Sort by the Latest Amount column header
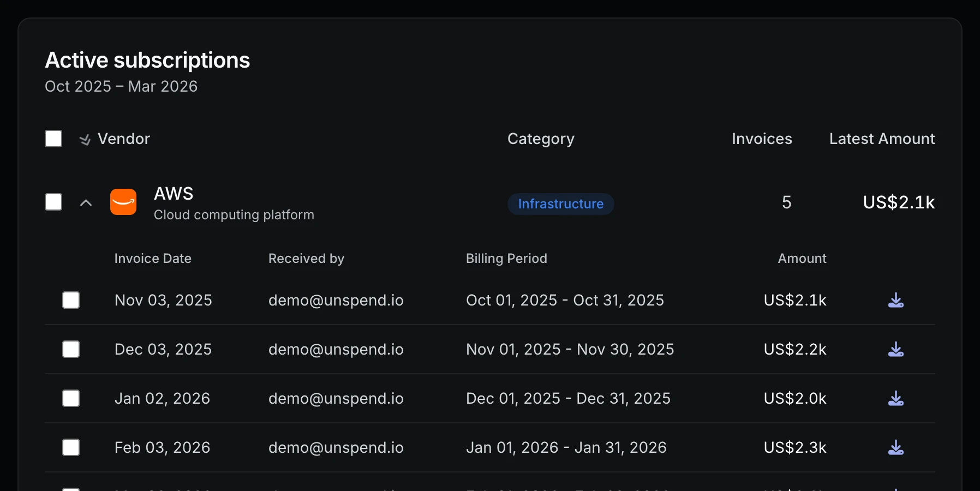980x491 pixels. (x=882, y=139)
